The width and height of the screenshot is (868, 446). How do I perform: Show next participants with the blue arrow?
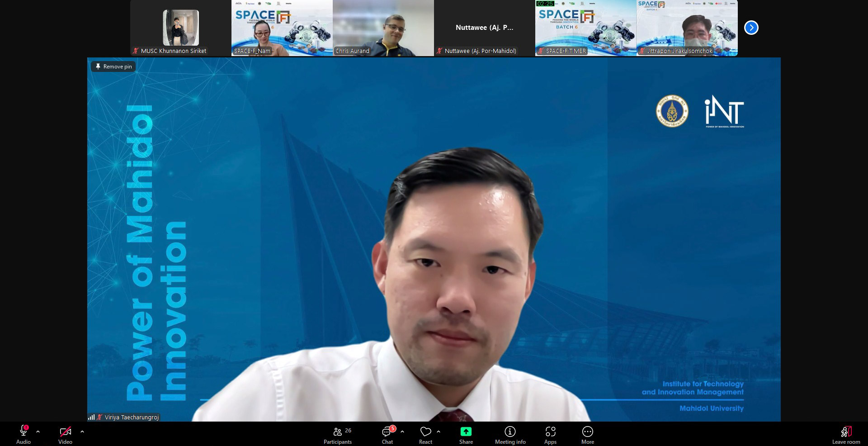click(751, 28)
